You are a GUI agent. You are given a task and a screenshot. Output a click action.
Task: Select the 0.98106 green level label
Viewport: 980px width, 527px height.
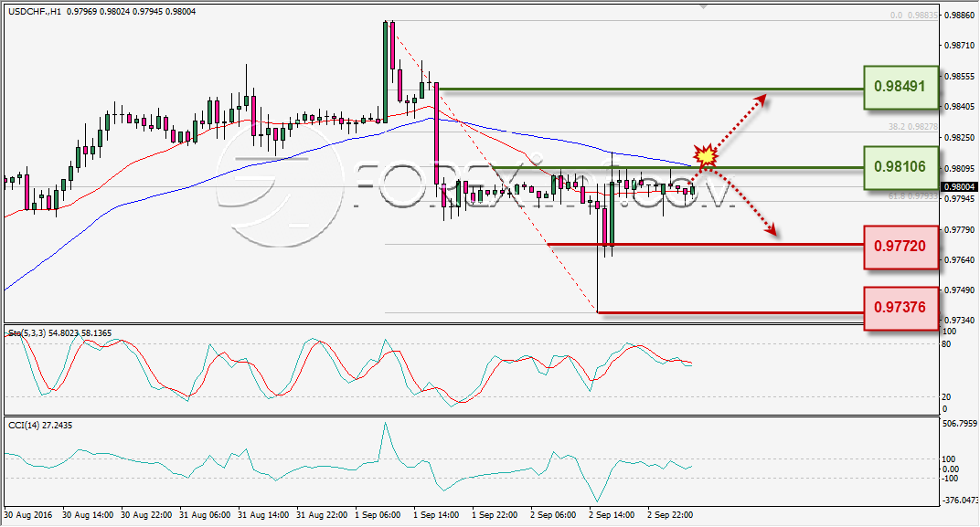900,168
